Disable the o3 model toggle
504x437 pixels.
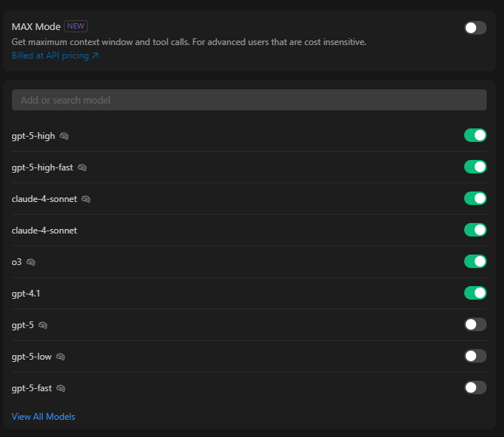(x=475, y=261)
